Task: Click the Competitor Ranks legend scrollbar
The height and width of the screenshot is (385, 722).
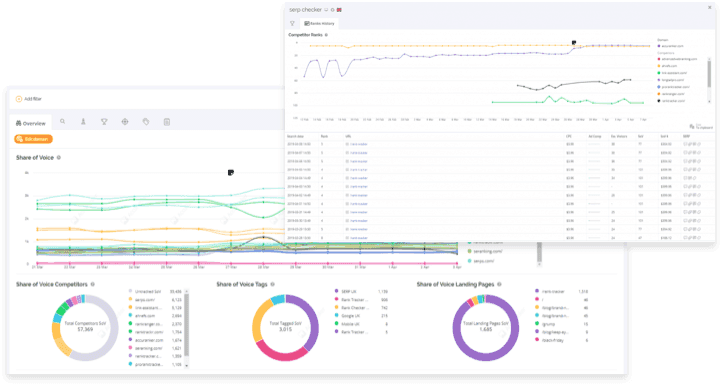Action: click(709, 73)
